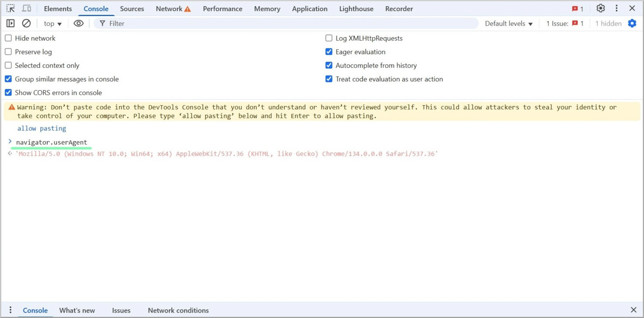644x318 pixels.
Task: Open the Sources tab
Action: (132, 9)
